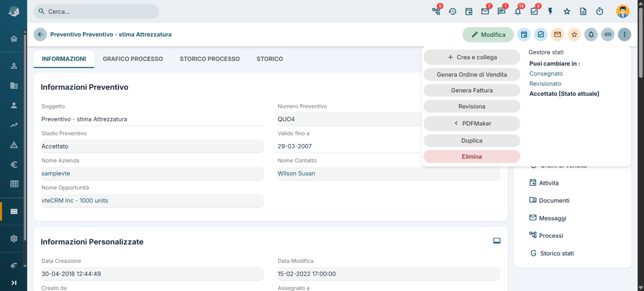Click the link chain button
The image size is (644, 291).
pyautogui.click(x=608, y=34)
